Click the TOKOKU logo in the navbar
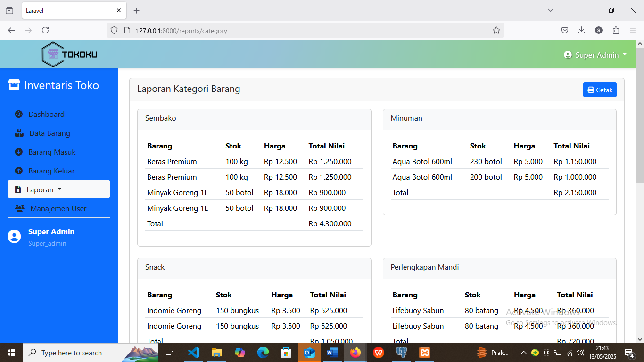This screenshot has width=644, height=362. click(x=69, y=54)
